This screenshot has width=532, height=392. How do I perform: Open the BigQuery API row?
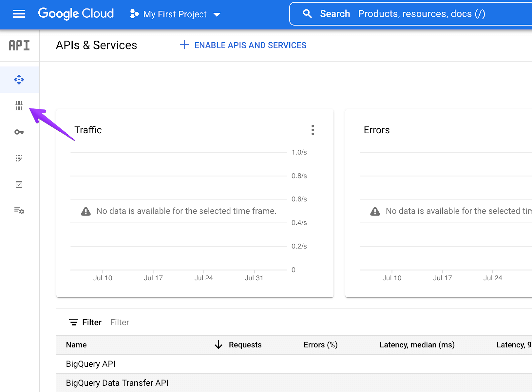pyautogui.click(x=294, y=364)
